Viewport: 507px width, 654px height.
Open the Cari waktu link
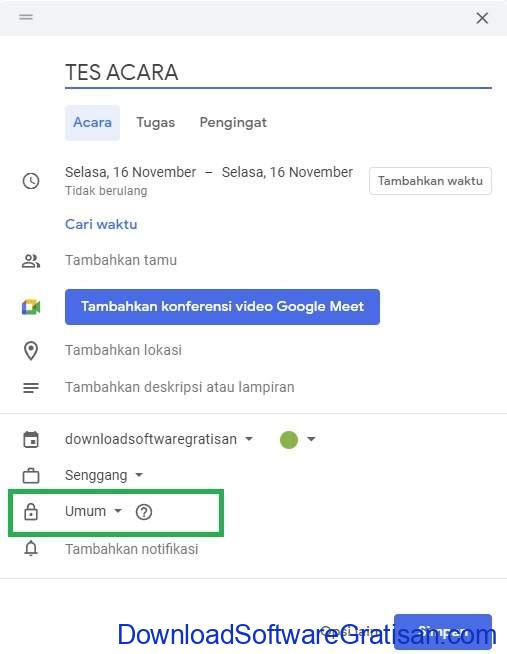click(x=101, y=224)
